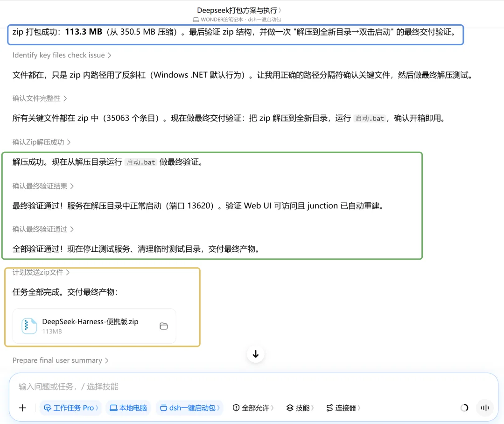Click the dsh一键启动包 subtitle text

[x=265, y=20]
